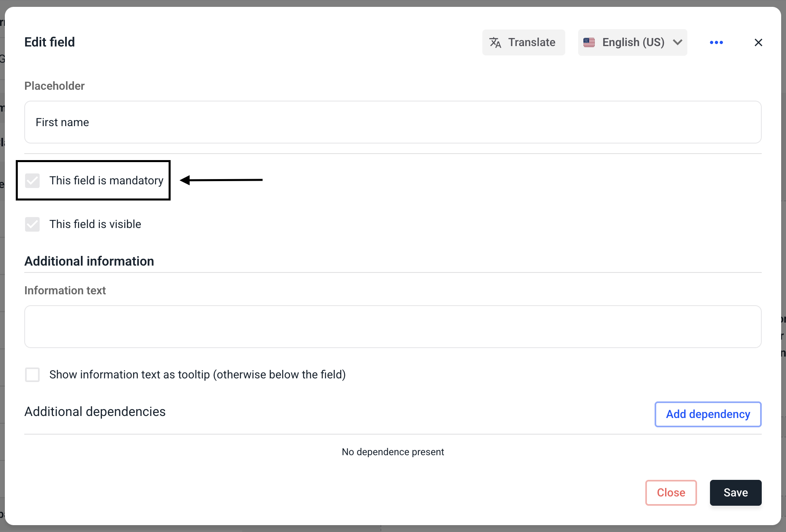Click the translate icon in the header
786x532 pixels.
point(495,42)
